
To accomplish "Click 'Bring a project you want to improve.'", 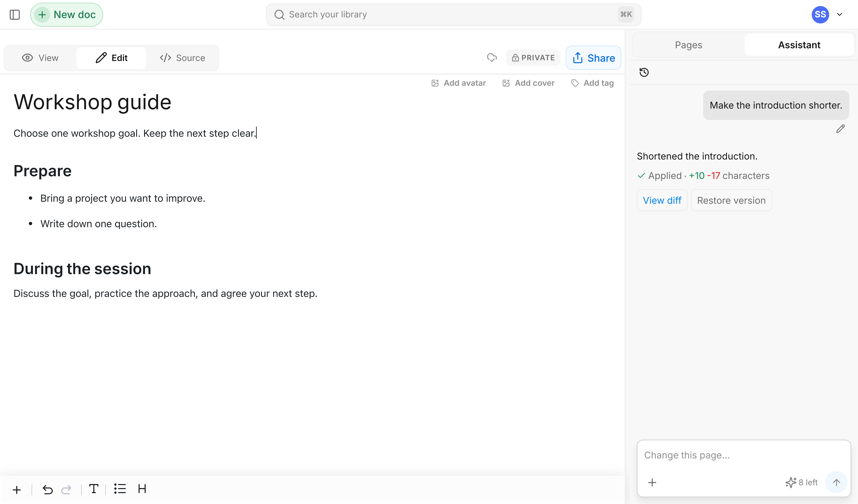I will coord(122,198).
